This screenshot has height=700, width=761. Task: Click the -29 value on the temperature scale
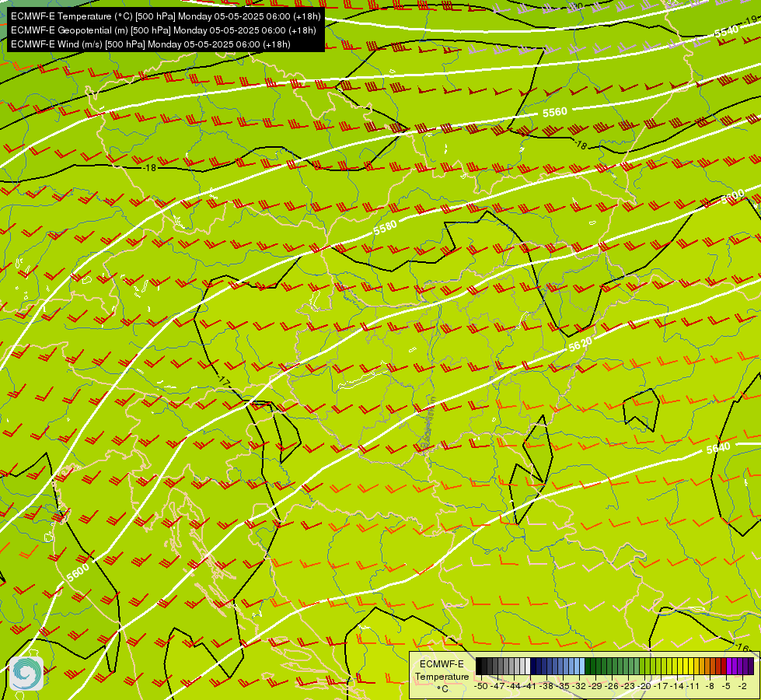tap(595, 687)
